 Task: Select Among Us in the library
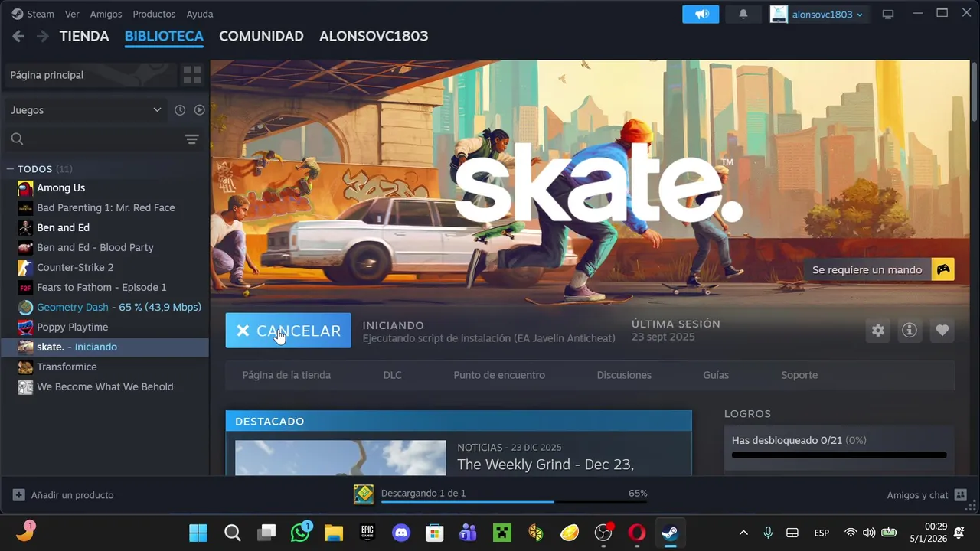105,187
